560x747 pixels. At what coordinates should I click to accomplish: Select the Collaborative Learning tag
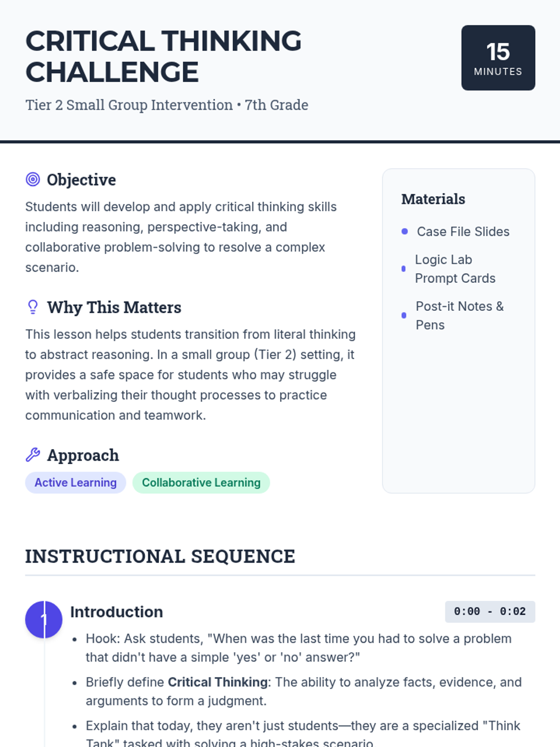(201, 483)
